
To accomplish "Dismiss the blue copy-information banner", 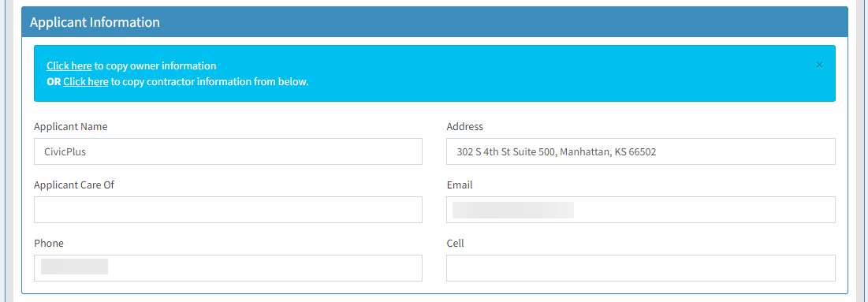I will tap(819, 65).
